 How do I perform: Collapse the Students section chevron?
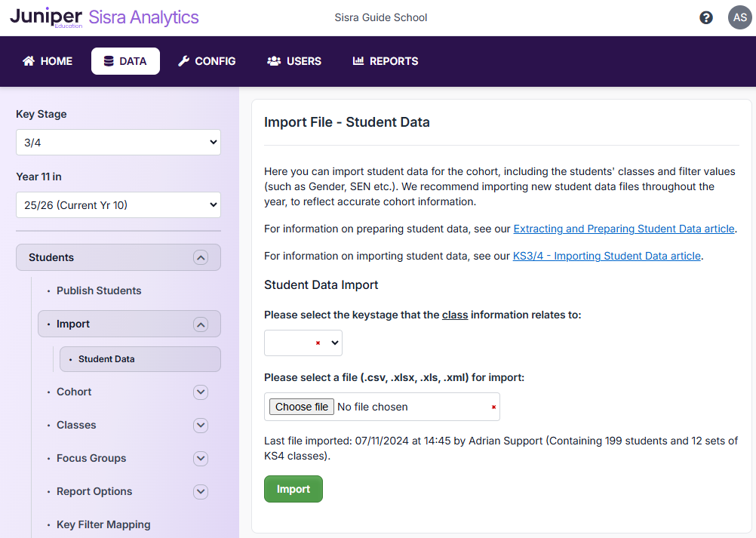click(200, 257)
